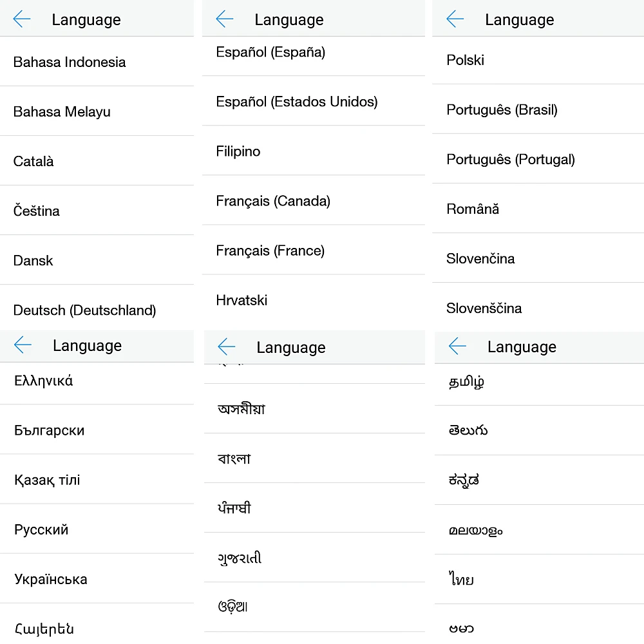Pick Español (Estados Unidos)
This screenshot has width=644, height=644.
pyautogui.click(x=297, y=102)
